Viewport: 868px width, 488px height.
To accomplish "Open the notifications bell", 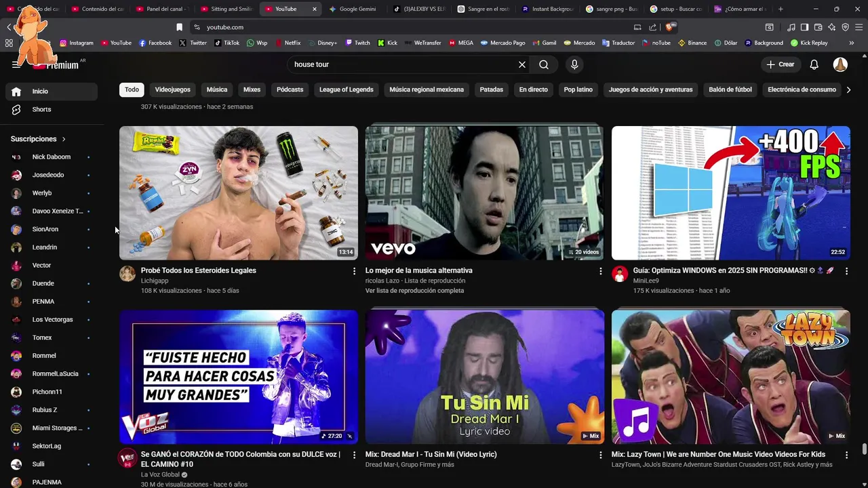I will coord(814,64).
